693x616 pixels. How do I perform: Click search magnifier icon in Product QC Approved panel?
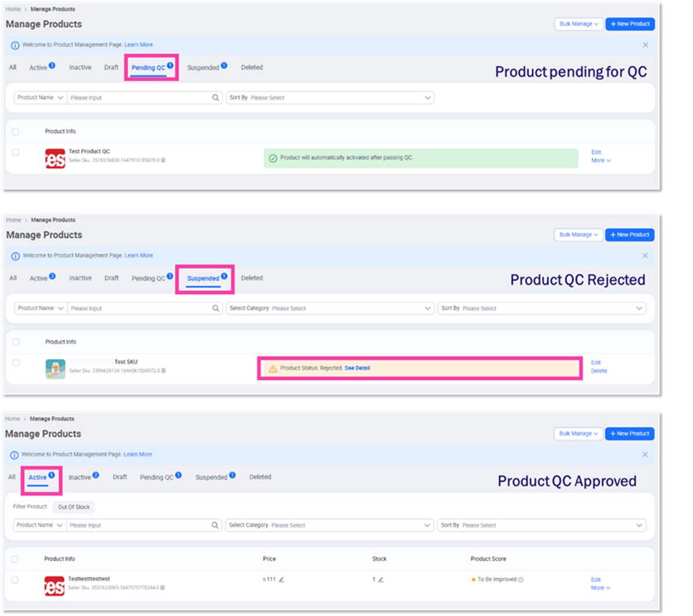click(x=215, y=525)
